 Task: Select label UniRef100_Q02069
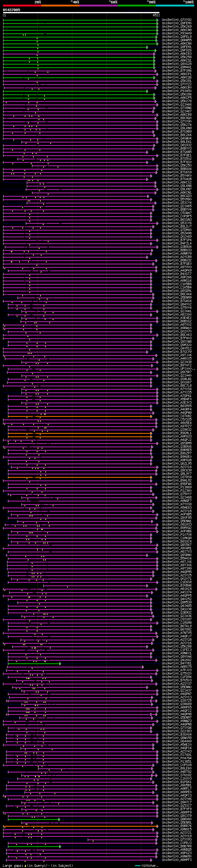(177, 236)
